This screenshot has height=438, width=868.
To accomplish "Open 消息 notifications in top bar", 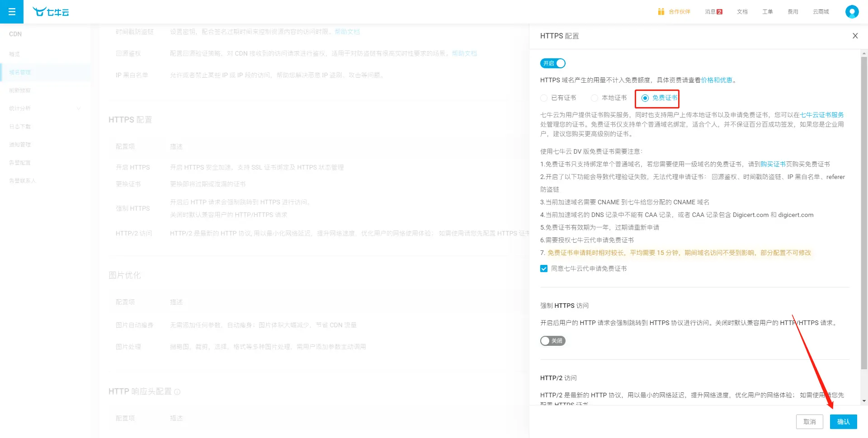I will (713, 12).
